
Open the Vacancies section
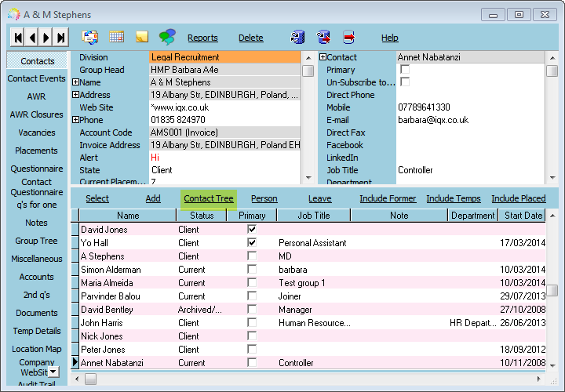[37, 132]
